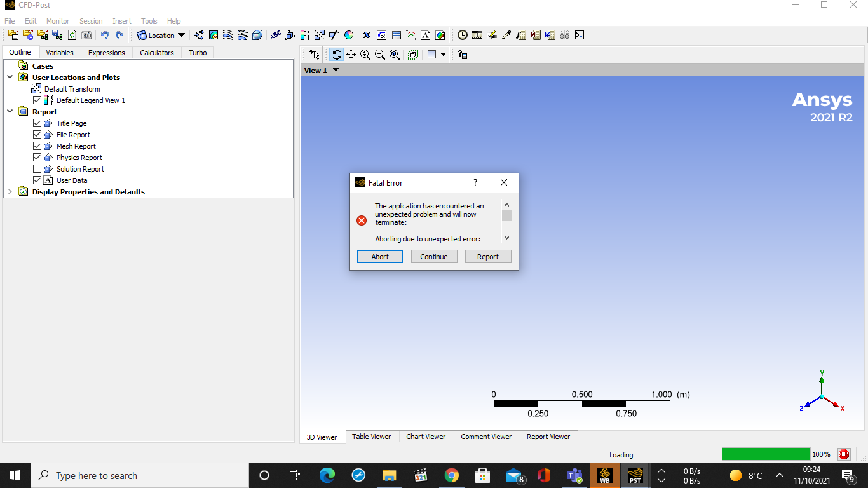
Task: Activate the Pan viewer tool
Action: pyautogui.click(x=351, y=55)
